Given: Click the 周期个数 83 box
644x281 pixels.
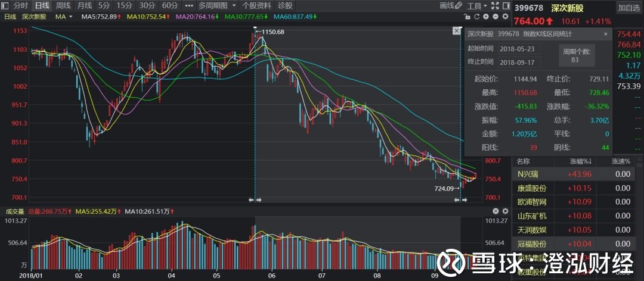Looking at the screenshot, I should 577,55.
